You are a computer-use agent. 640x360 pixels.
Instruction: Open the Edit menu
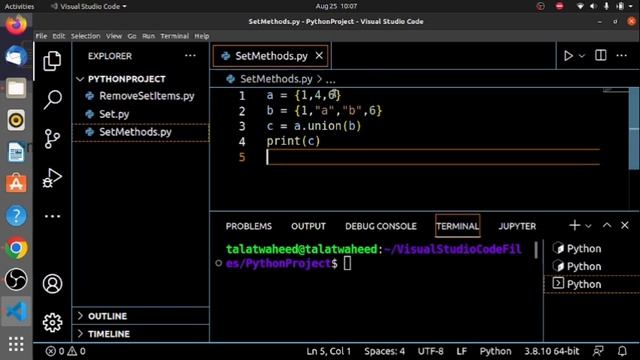click(x=59, y=36)
